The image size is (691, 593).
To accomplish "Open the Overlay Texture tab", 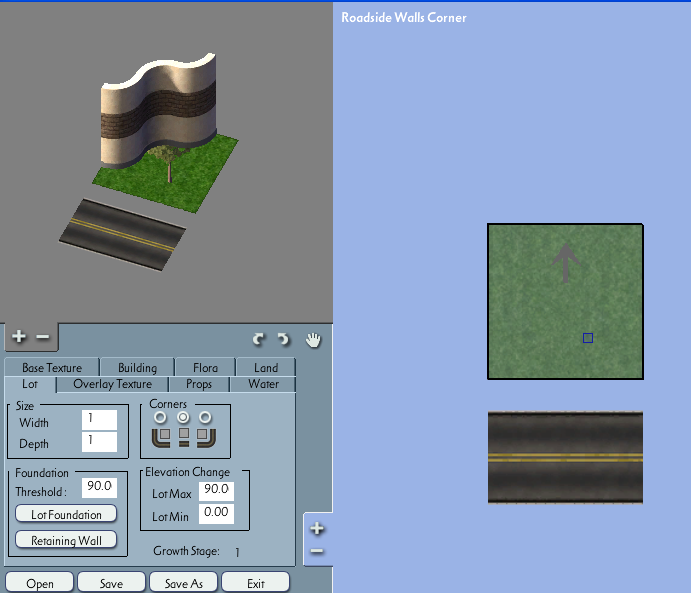I will coord(112,384).
